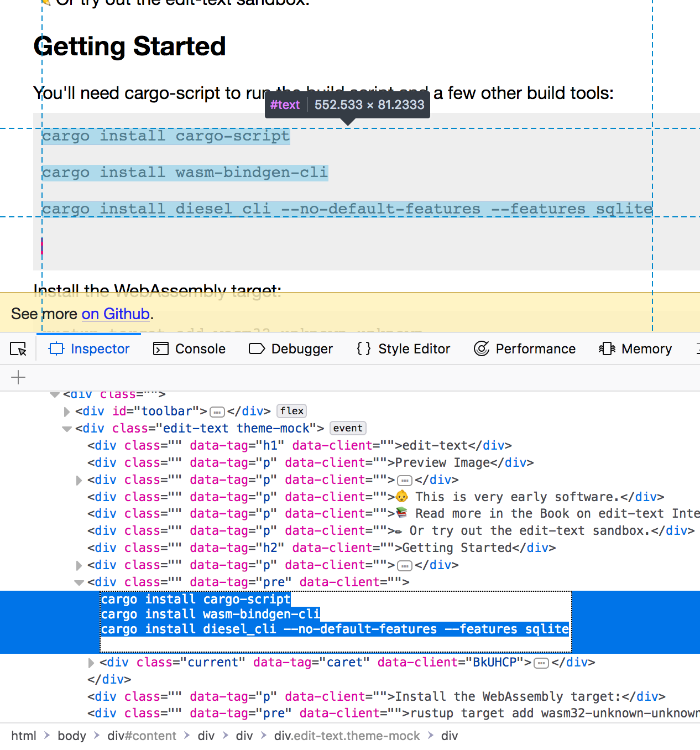Click 'div#content' breadcrumb
The image size is (700, 750).
[142, 736]
